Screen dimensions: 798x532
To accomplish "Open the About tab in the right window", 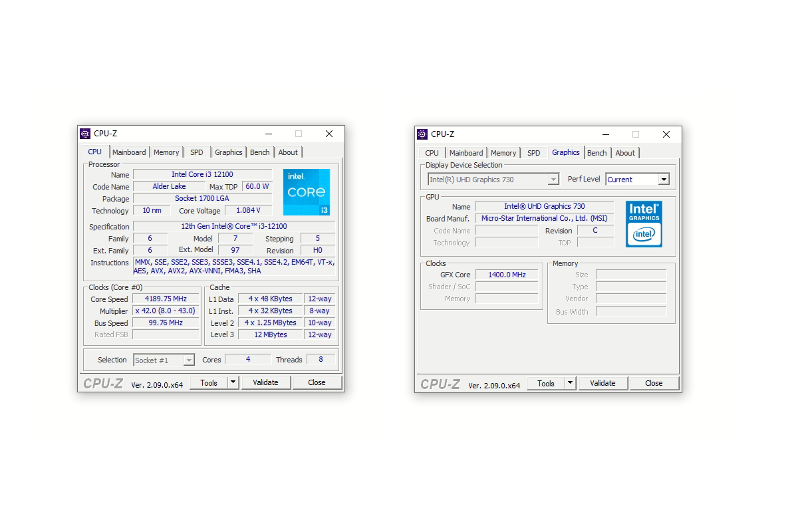I will [x=625, y=153].
